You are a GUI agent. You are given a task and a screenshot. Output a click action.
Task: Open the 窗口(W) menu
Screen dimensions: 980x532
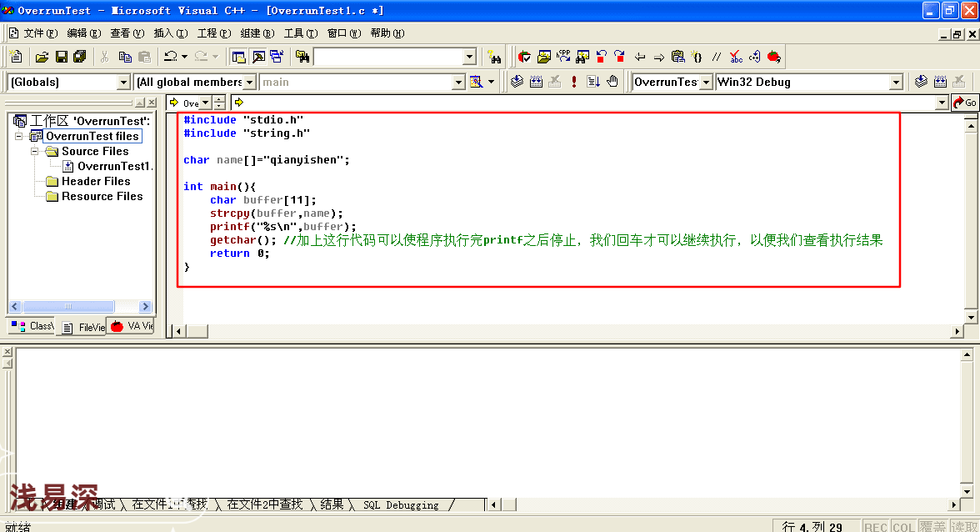coord(343,33)
